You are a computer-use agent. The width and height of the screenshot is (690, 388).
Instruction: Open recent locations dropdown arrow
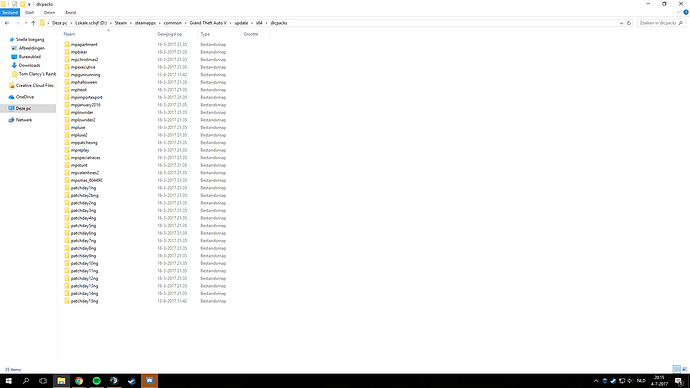tap(26, 23)
